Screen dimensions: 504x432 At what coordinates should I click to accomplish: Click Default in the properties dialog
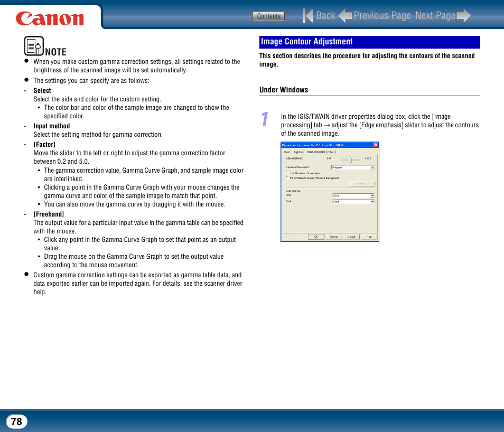[351, 237]
